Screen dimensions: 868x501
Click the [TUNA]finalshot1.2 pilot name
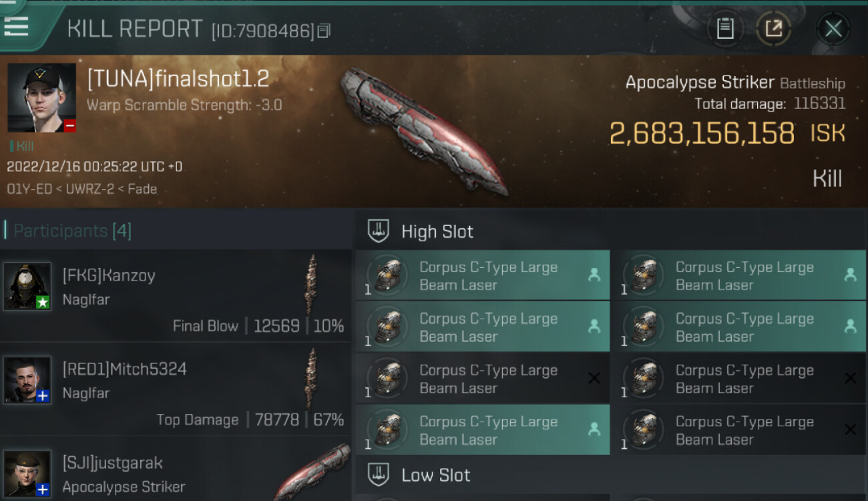178,79
